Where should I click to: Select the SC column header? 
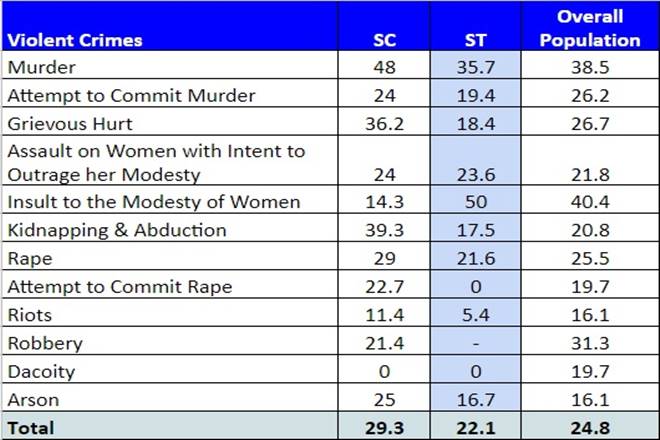click(384, 41)
